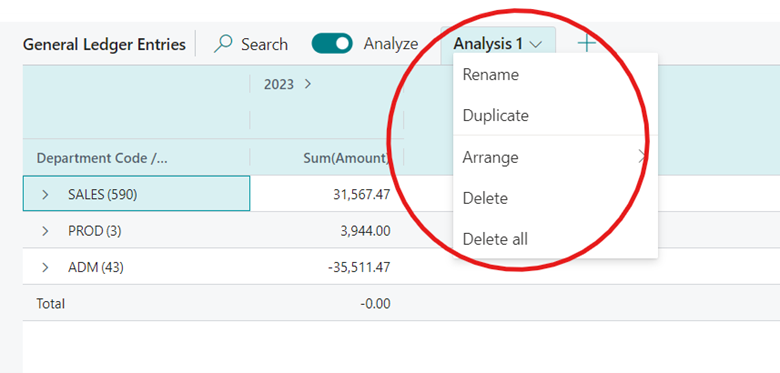Select Delete all in the tab menu

[x=555, y=239]
